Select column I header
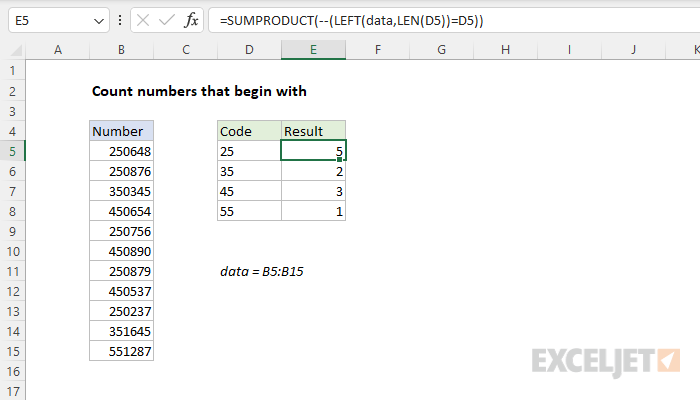 coord(569,50)
